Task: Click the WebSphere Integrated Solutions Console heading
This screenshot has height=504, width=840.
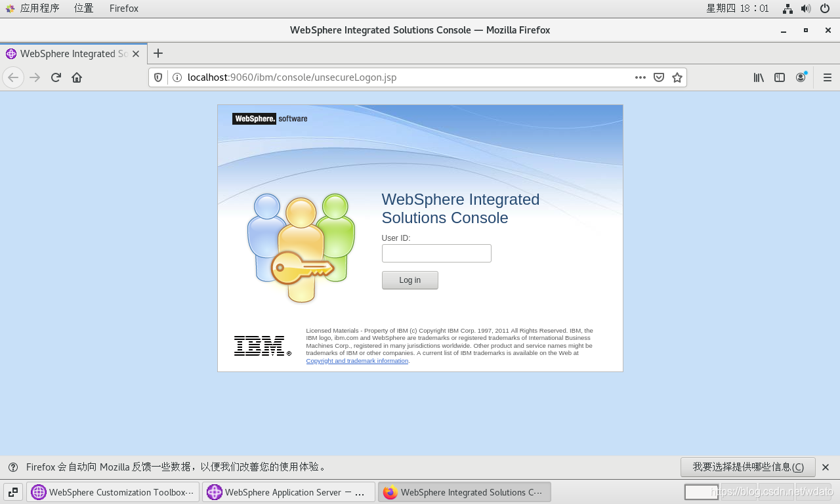Action: pos(461,209)
